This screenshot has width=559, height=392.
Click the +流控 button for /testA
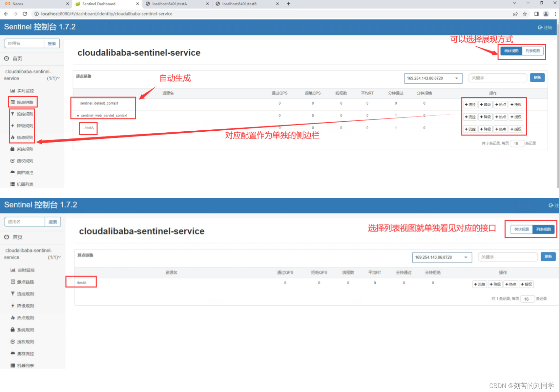tap(470, 129)
